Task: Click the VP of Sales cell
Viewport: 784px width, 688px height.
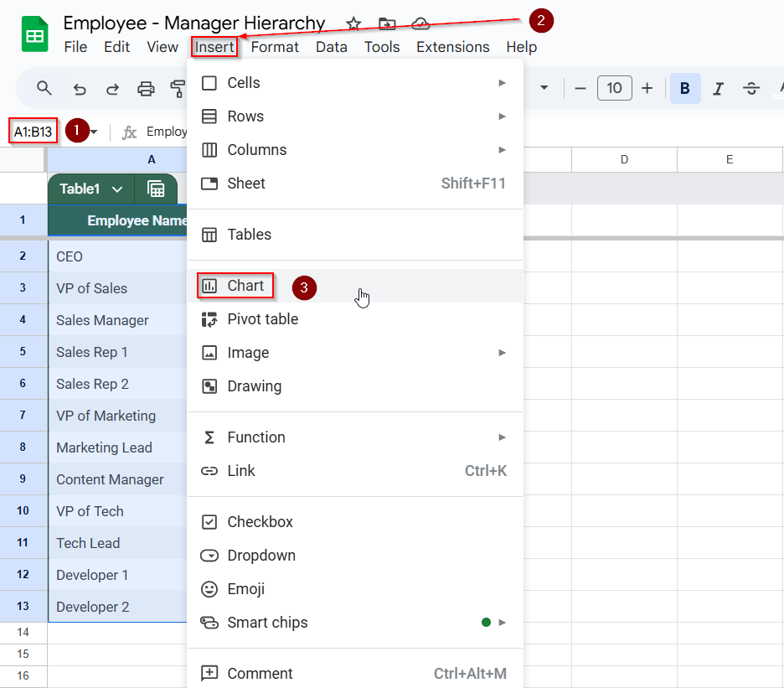Action: pyautogui.click(x=117, y=288)
